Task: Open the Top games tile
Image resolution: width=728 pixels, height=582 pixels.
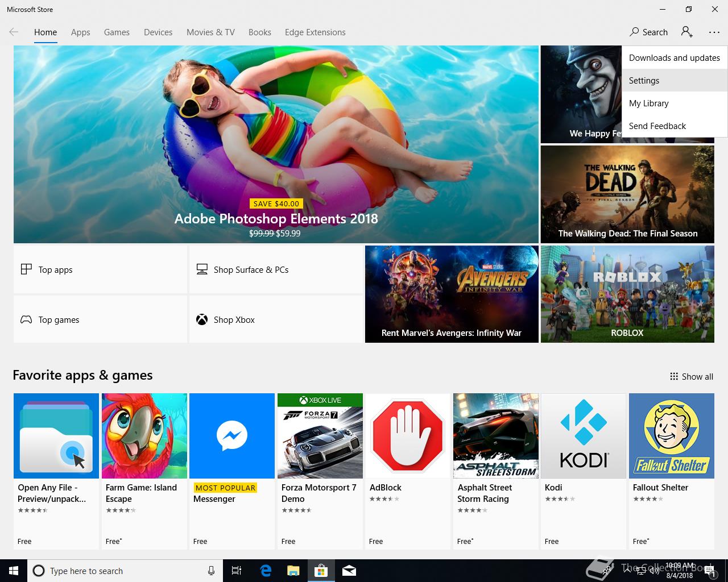Action: [x=100, y=319]
